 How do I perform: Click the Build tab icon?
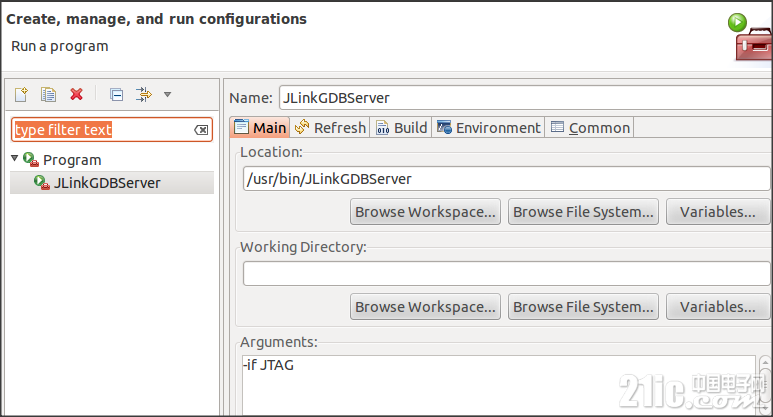click(383, 128)
